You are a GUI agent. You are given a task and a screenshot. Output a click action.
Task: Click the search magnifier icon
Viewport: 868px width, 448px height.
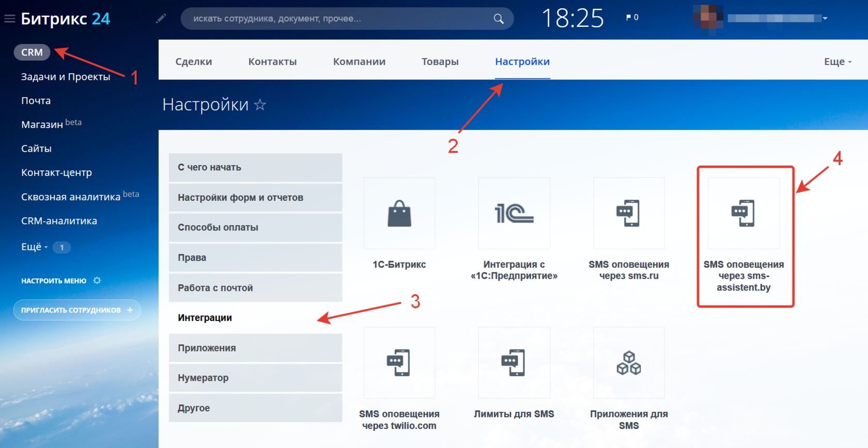[499, 19]
